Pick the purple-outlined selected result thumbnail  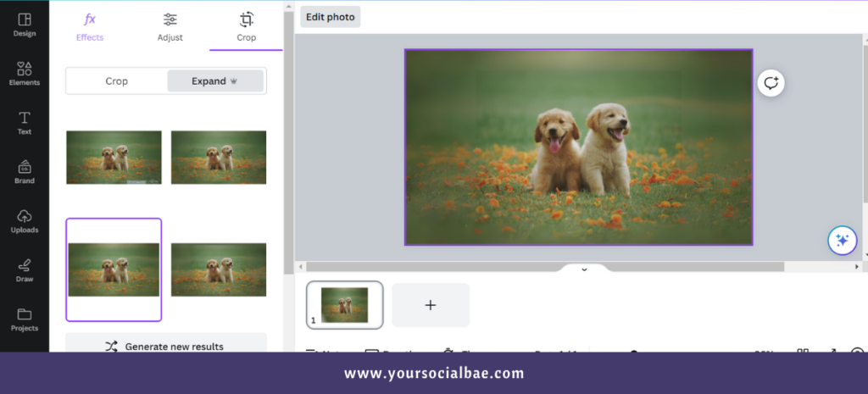[x=114, y=269]
